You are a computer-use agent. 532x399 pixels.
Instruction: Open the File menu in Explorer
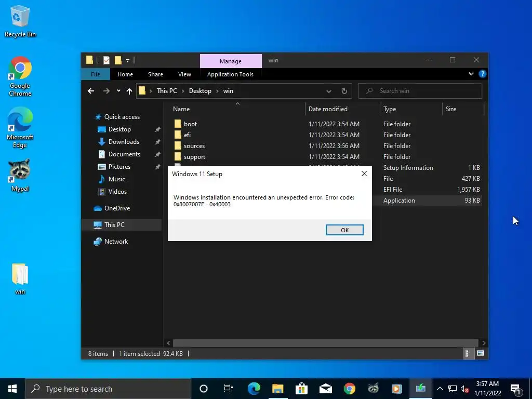pos(96,74)
